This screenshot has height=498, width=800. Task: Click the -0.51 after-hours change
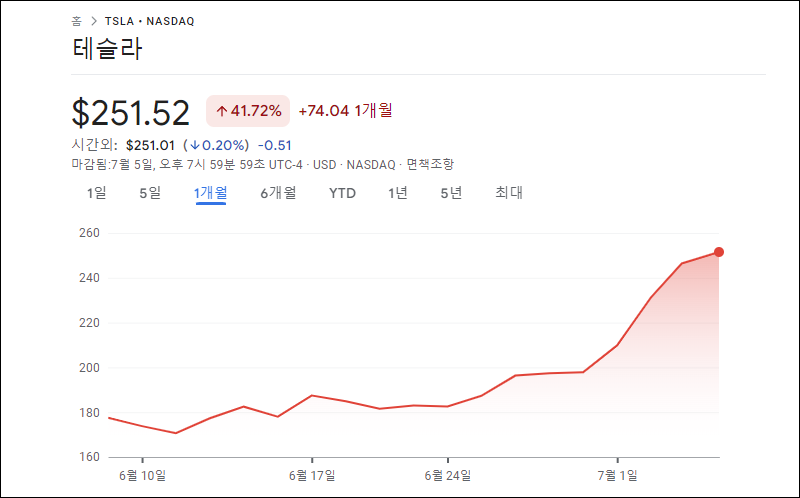click(x=274, y=145)
